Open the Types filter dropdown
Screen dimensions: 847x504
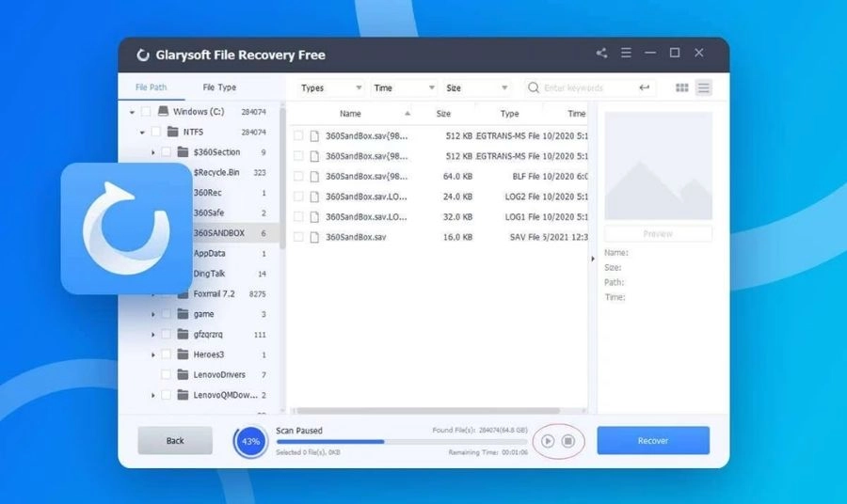[x=330, y=88]
